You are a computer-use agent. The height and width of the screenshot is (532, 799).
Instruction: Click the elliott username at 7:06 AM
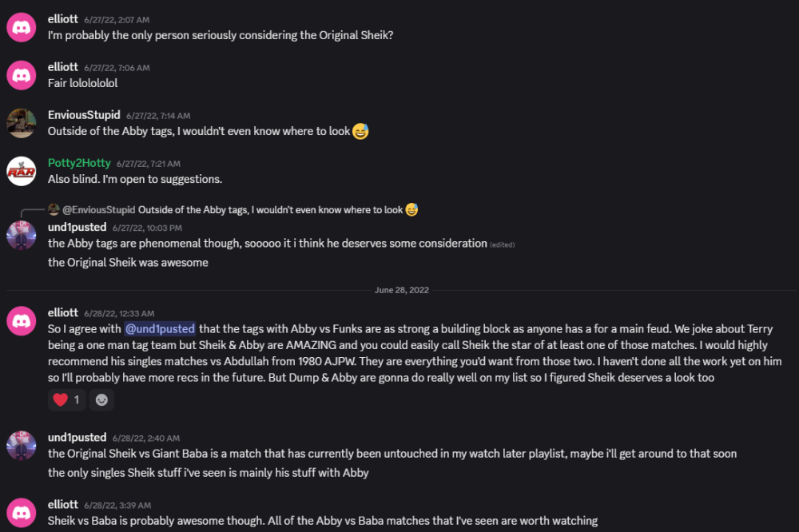63,67
